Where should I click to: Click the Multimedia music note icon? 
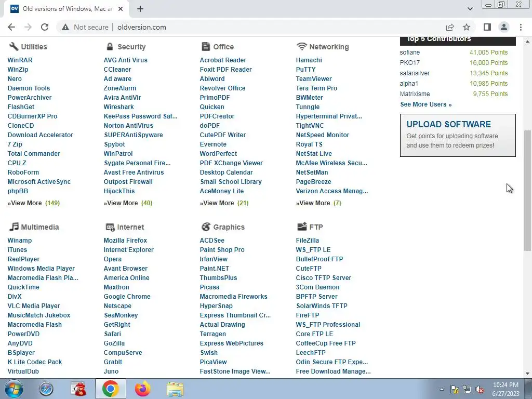point(13,227)
